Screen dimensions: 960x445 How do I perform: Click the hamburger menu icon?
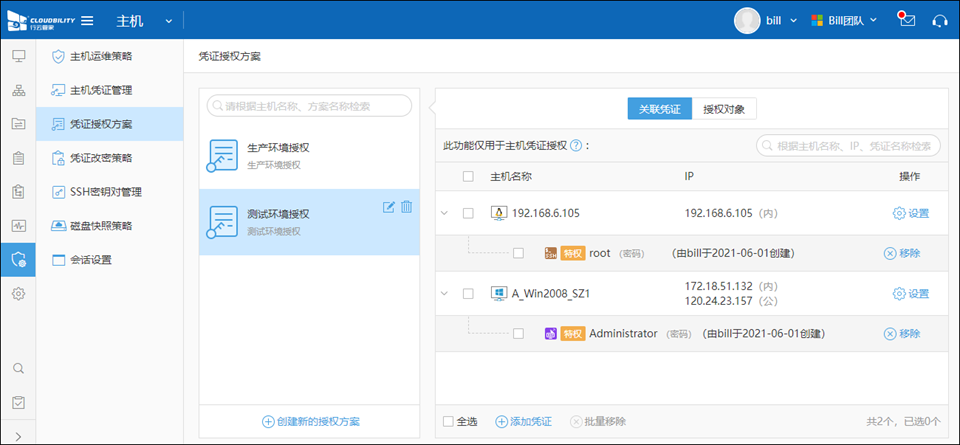(87, 21)
